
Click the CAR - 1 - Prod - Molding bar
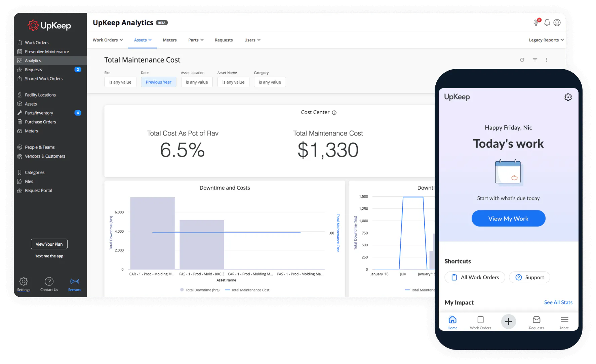click(152, 233)
